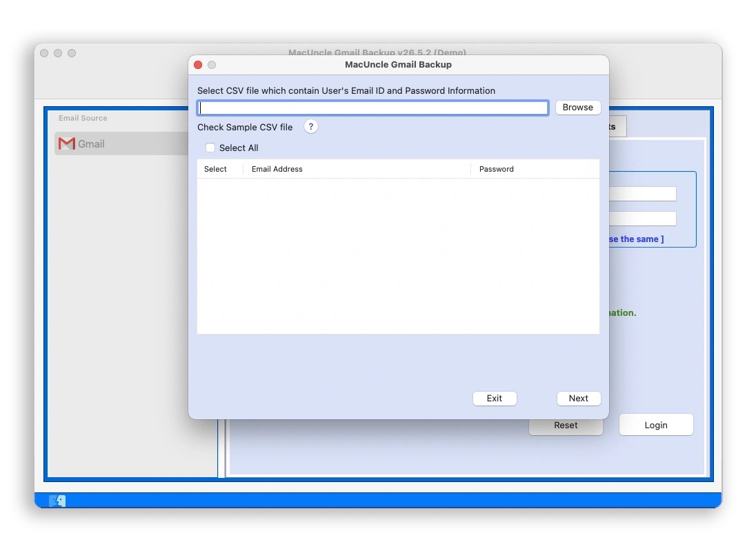
Task: Proceed with the Next button
Action: tap(578, 398)
